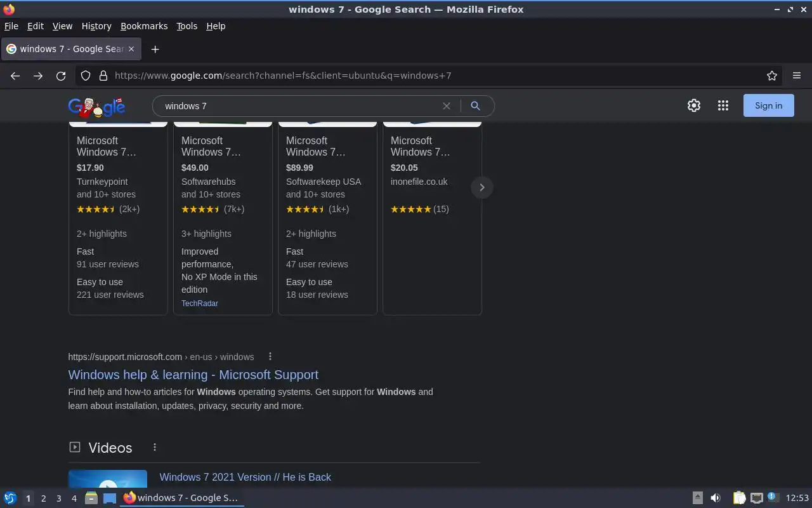Open the $20.05 inonefile.co.uk product card
This screenshot has height=508, width=812.
432,218
